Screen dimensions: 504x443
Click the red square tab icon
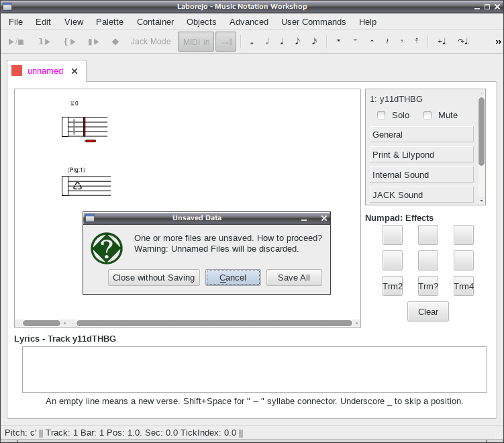point(17,70)
